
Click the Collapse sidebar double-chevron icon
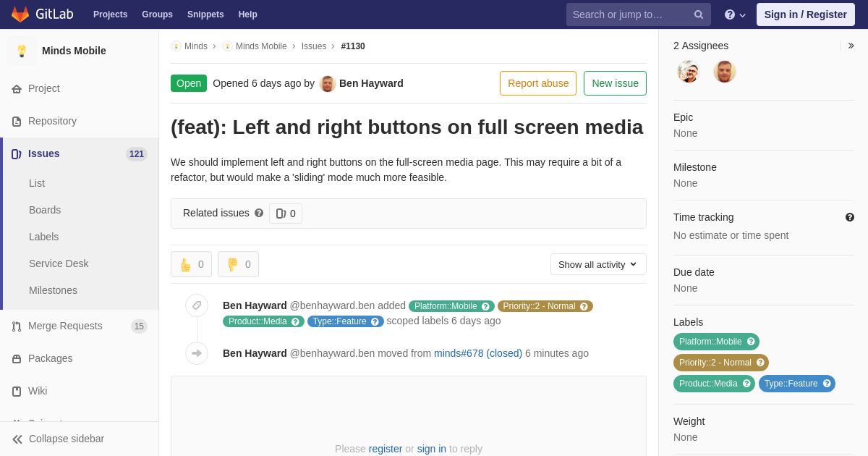[17, 439]
